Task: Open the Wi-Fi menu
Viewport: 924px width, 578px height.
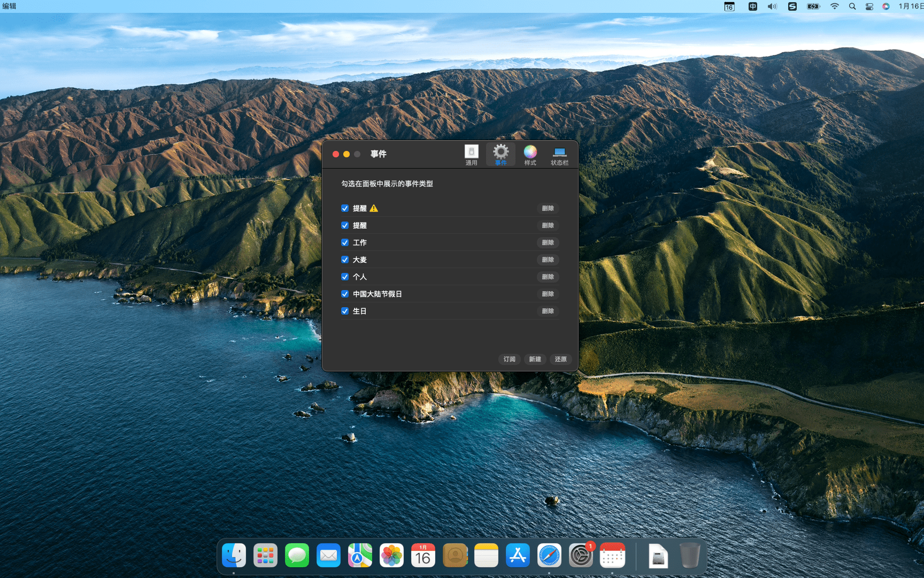Action: pos(834,6)
